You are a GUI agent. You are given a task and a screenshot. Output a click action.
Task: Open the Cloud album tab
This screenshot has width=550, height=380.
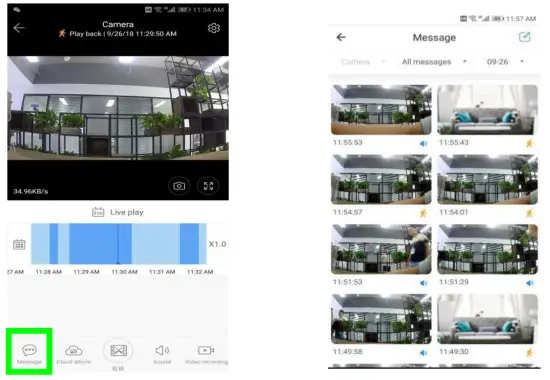tap(74, 354)
